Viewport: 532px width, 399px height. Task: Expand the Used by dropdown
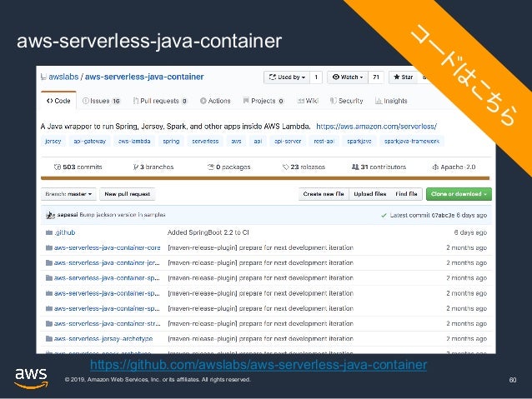[x=287, y=77]
